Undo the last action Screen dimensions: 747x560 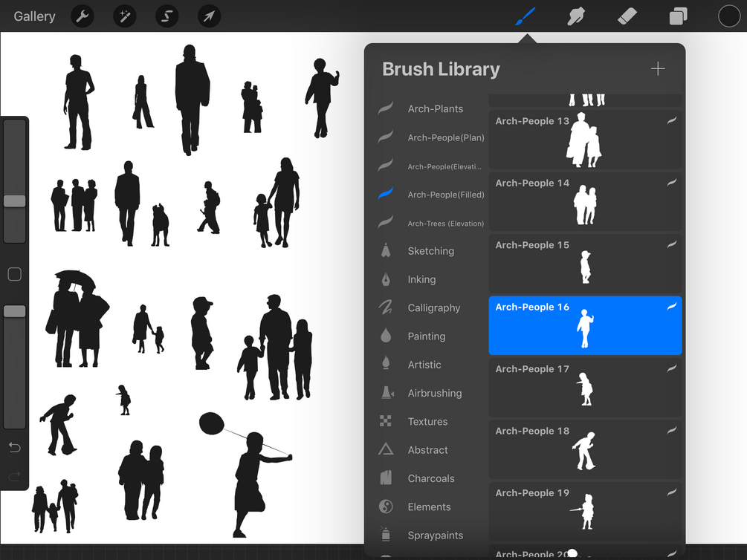coord(15,448)
